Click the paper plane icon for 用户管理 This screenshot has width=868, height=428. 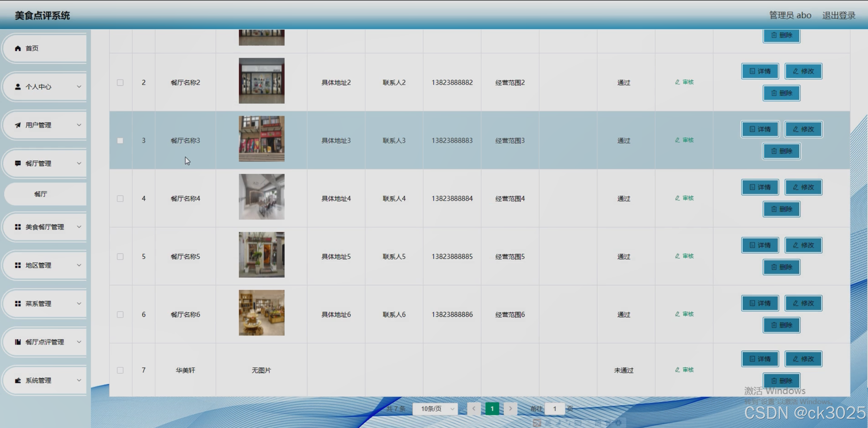tap(18, 125)
